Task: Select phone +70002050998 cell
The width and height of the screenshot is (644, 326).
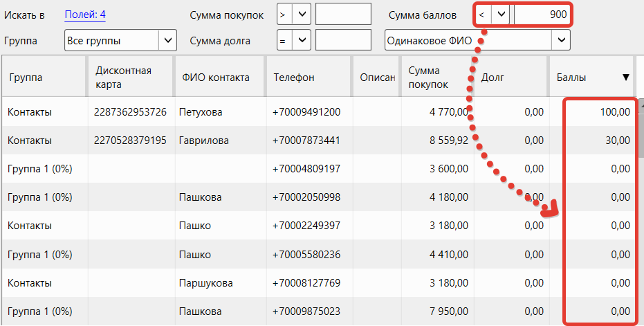Action: (x=310, y=197)
